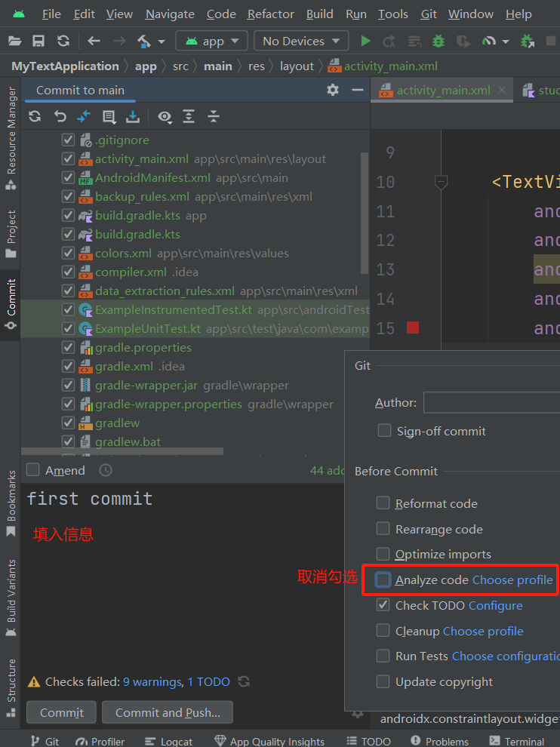Open Commit panel gear settings
Screen dimensions: 560x747
pos(333,90)
